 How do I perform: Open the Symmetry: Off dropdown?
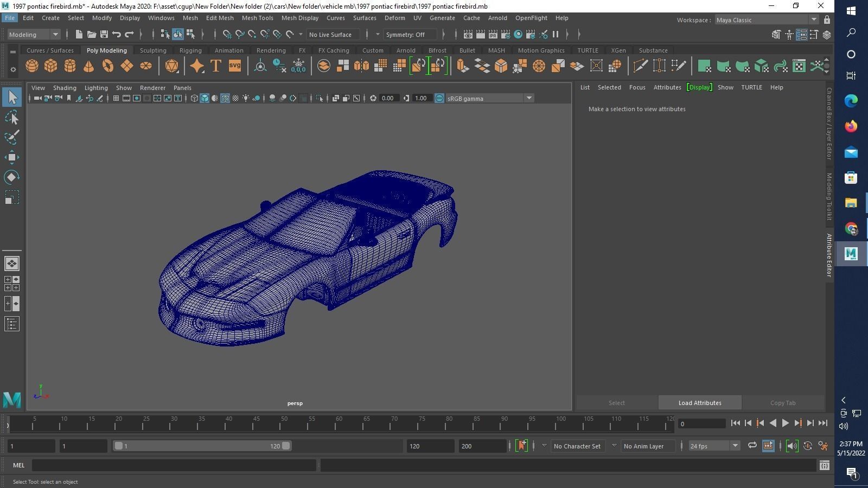410,35
